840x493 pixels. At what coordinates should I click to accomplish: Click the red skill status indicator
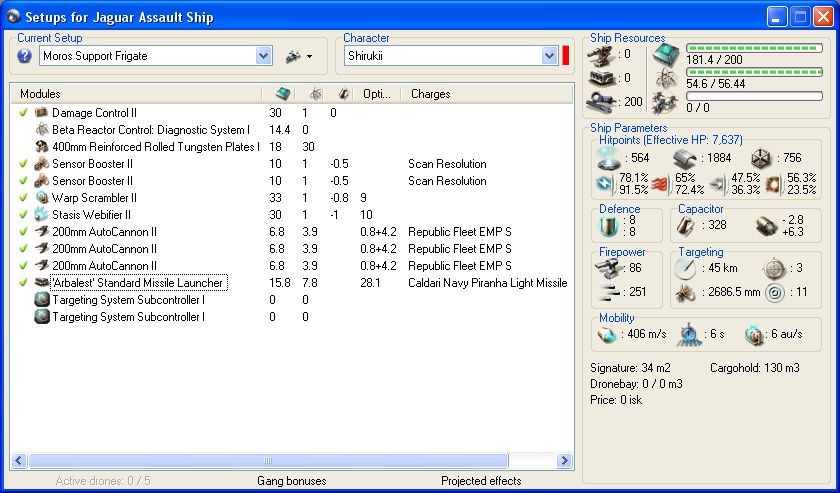(x=566, y=56)
